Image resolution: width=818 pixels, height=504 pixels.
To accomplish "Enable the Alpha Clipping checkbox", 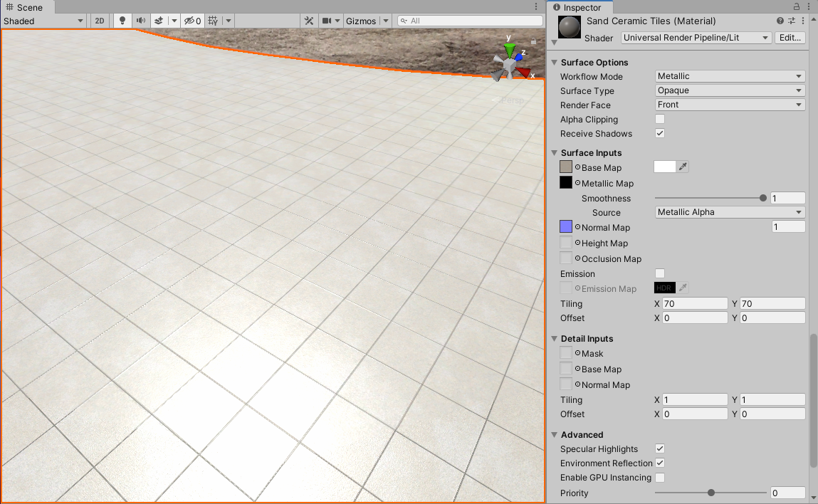I will coord(660,119).
